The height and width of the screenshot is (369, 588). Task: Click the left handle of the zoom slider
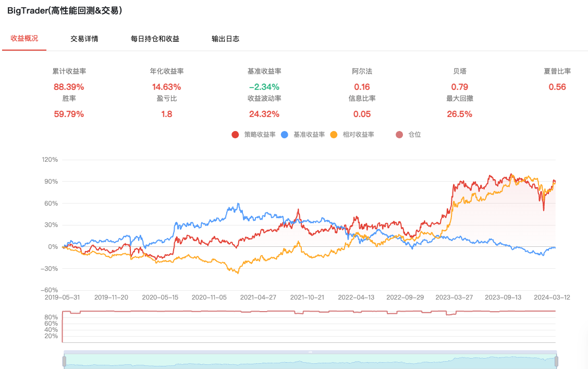pos(64,361)
